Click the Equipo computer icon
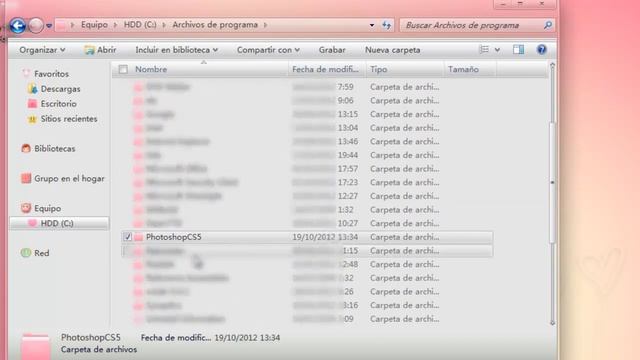 26,208
